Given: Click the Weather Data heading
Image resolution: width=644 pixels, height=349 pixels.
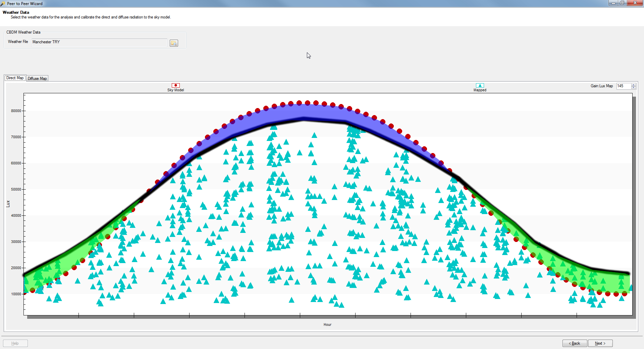Looking at the screenshot, I should point(16,12).
